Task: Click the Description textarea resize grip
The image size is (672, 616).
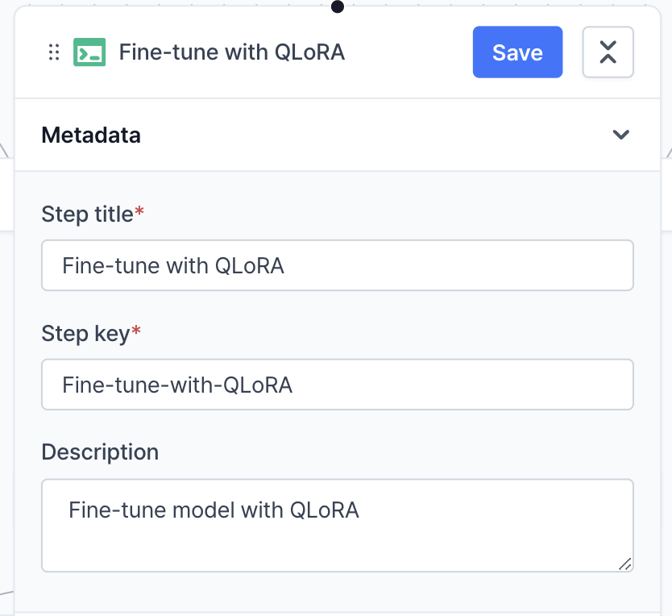Action: (624, 564)
